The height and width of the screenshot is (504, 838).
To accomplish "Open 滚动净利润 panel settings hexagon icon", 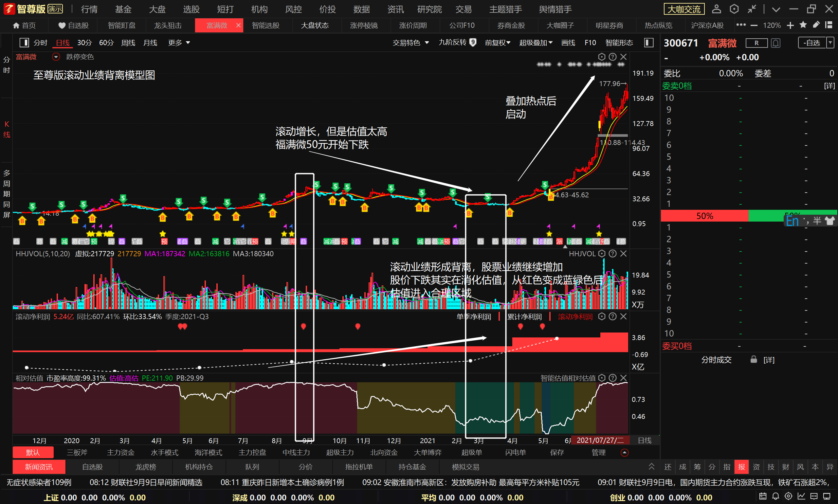I will coord(602,316).
